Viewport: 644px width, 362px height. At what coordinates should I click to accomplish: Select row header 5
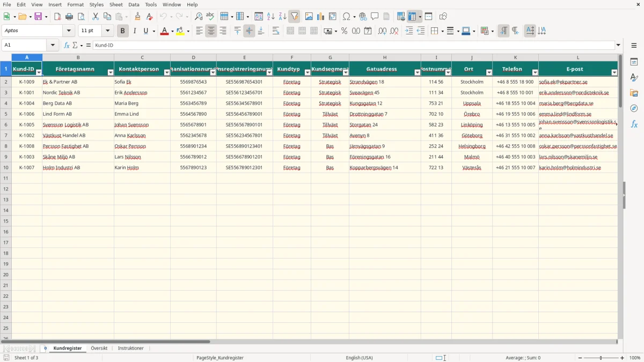(x=6, y=114)
